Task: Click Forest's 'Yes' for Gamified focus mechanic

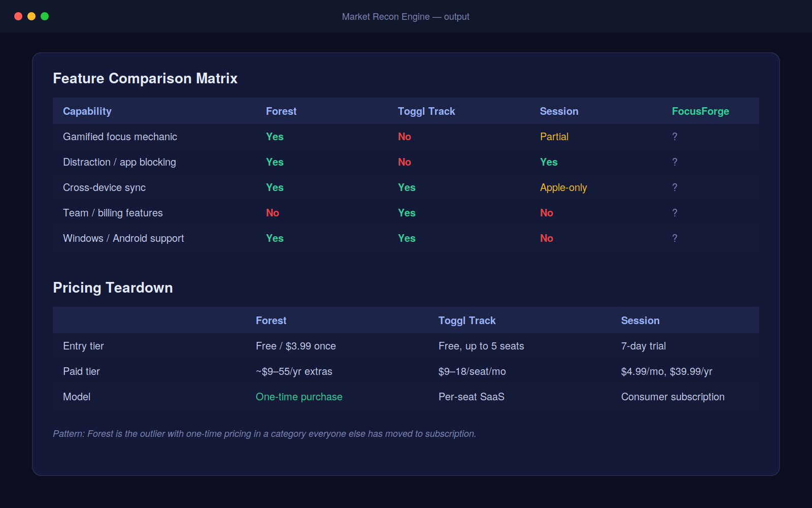Action: point(275,137)
